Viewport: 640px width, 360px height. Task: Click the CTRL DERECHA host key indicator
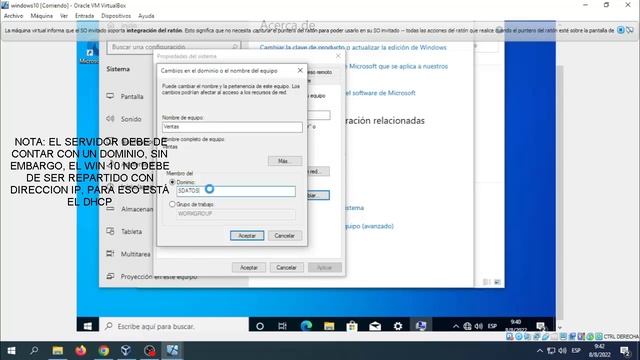pyautogui.click(x=621, y=337)
